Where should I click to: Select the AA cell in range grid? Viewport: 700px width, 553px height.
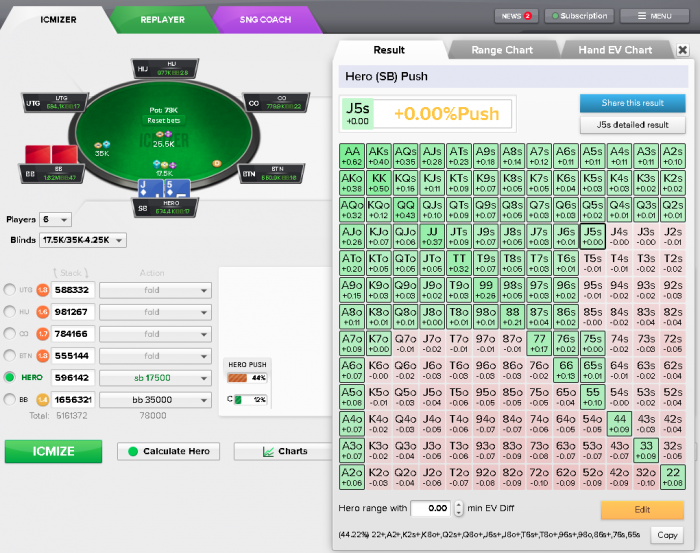[352, 156]
